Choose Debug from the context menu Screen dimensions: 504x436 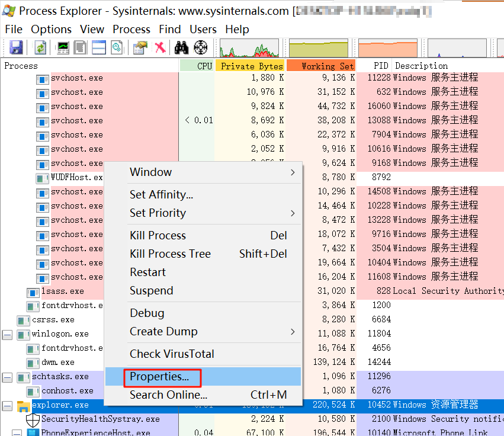[203, 313]
